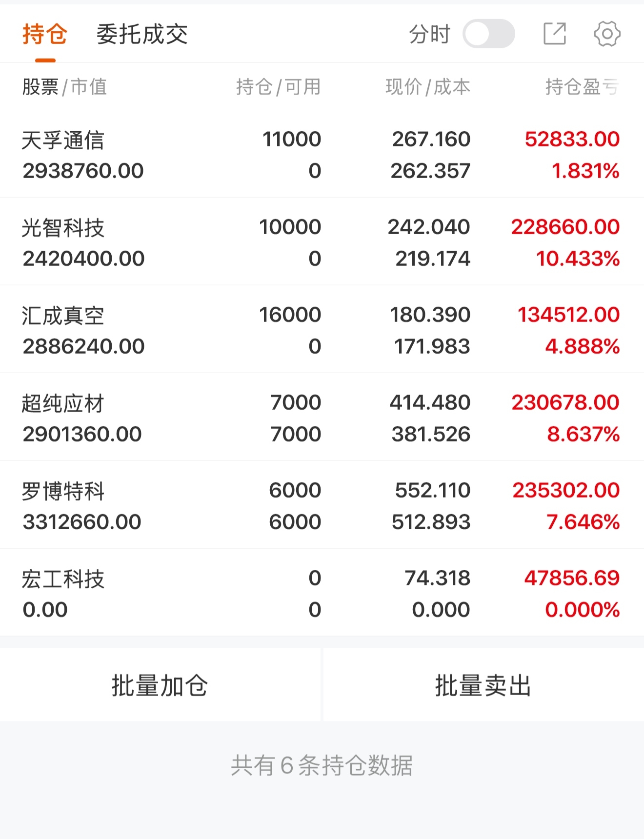Sort by 持仓盈亏 column header
The width and height of the screenshot is (644, 839).
click(x=582, y=87)
